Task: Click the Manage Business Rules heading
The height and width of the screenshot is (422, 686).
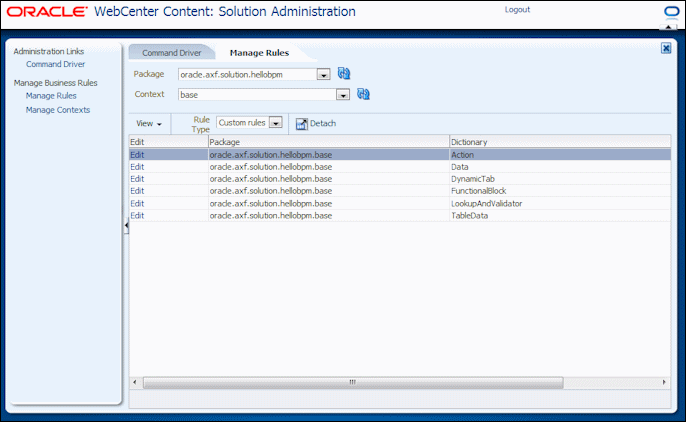Action: click(56, 83)
